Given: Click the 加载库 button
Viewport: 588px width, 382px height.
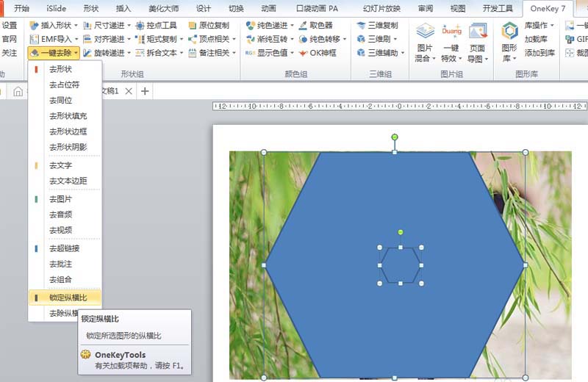Looking at the screenshot, I should [x=536, y=39].
